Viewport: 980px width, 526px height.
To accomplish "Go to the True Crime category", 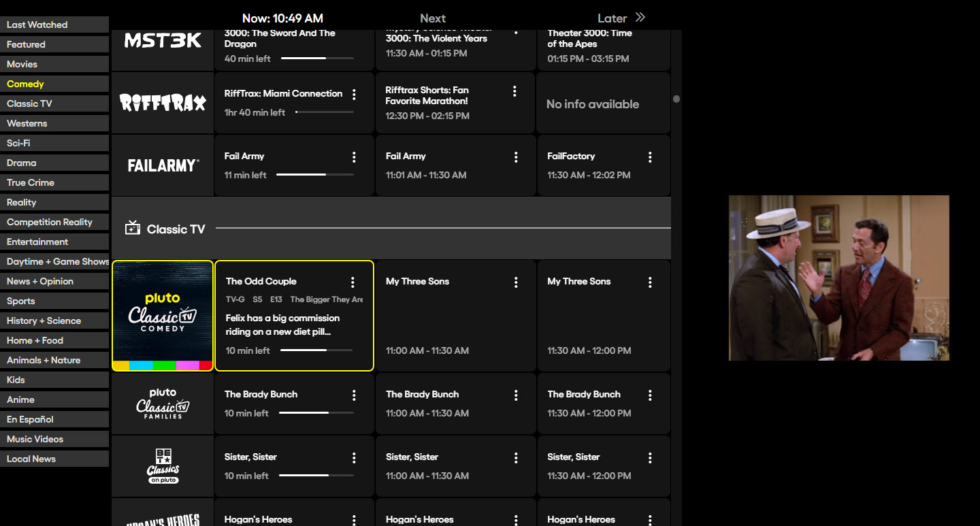I will 54,182.
